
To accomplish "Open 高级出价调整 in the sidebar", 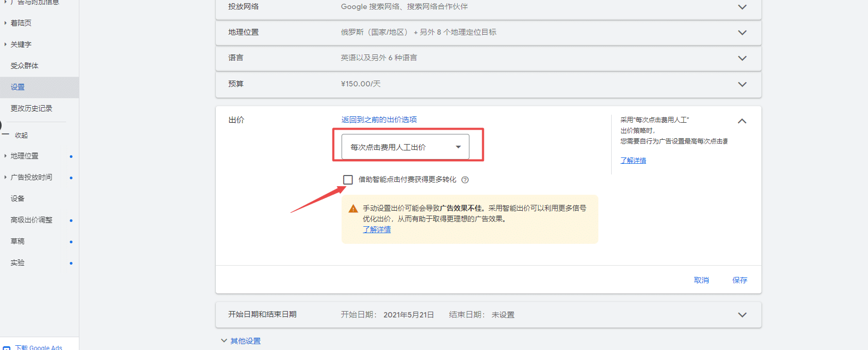I will point(31,220).
